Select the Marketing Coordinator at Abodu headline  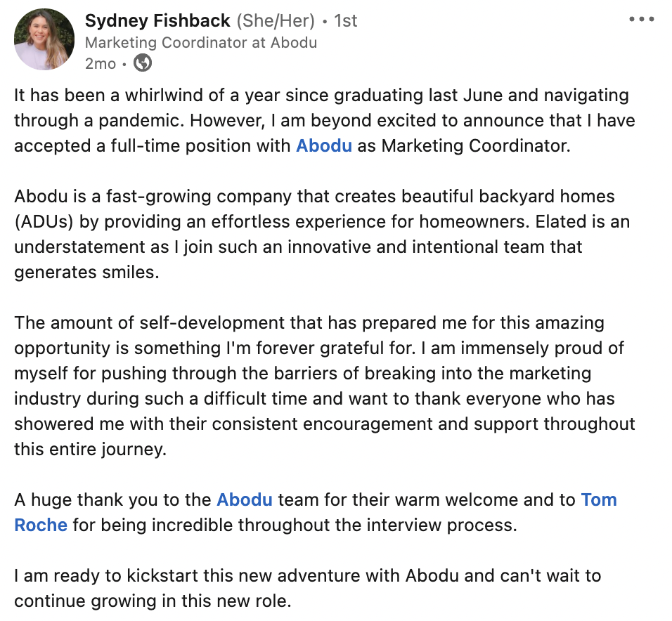click(200, 43)
